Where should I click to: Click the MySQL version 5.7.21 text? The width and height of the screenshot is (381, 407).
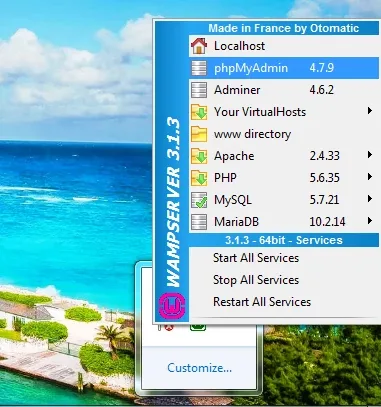(324, 200)
